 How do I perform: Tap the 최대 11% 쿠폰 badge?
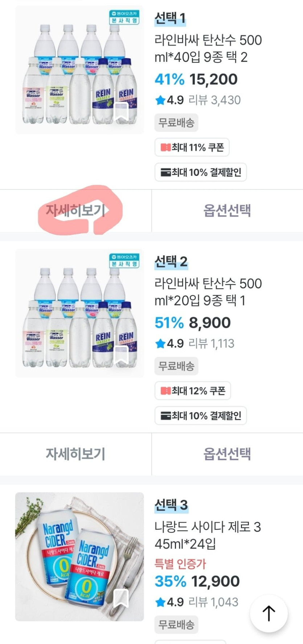(192, 147)
